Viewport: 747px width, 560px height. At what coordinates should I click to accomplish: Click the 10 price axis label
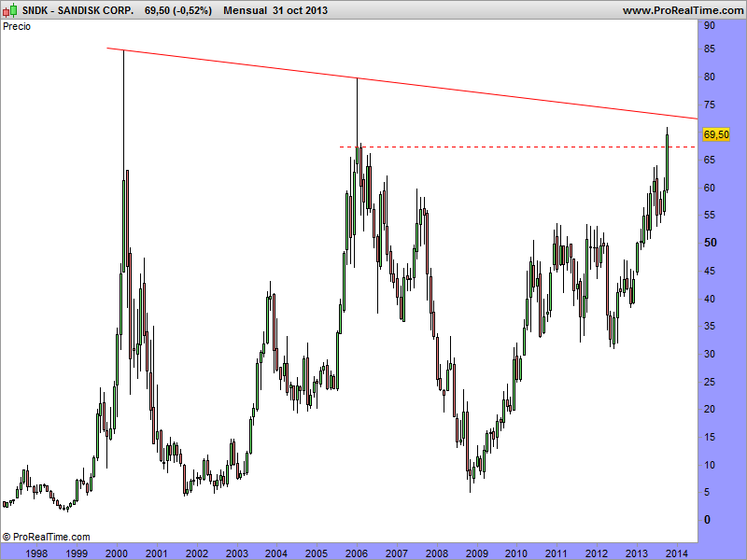(x=710, y=464)
